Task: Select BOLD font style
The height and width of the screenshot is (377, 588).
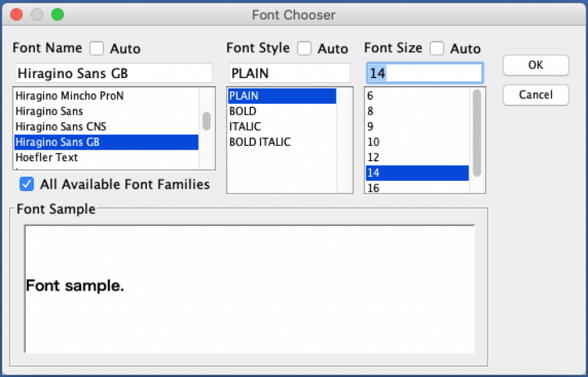Action: (243, 111)
